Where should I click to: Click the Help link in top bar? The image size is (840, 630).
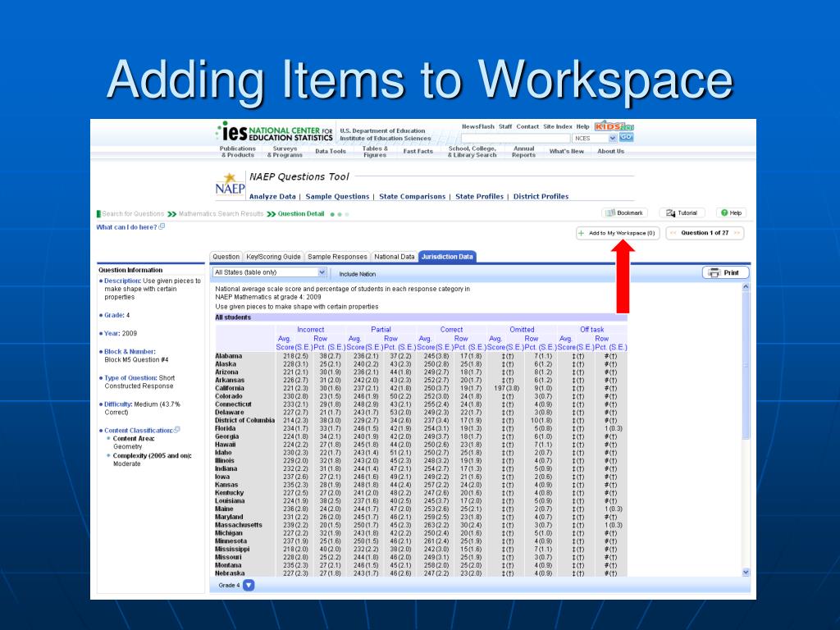[583, 126]
